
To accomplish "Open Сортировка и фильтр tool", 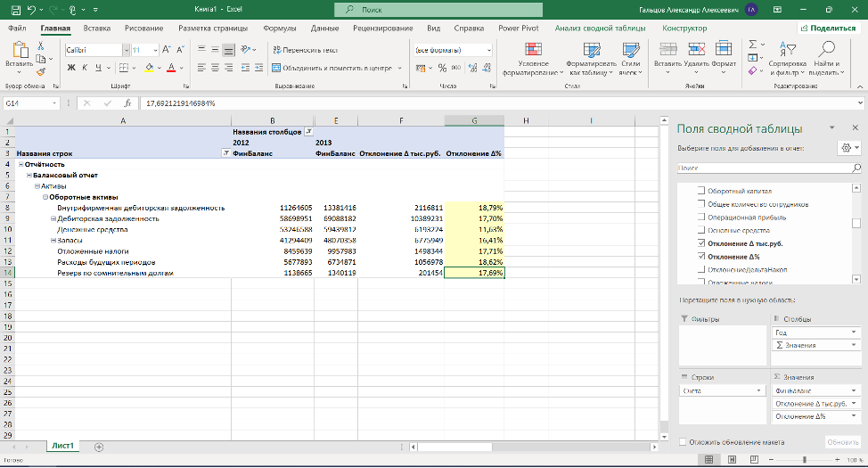I will click(787, 59).
